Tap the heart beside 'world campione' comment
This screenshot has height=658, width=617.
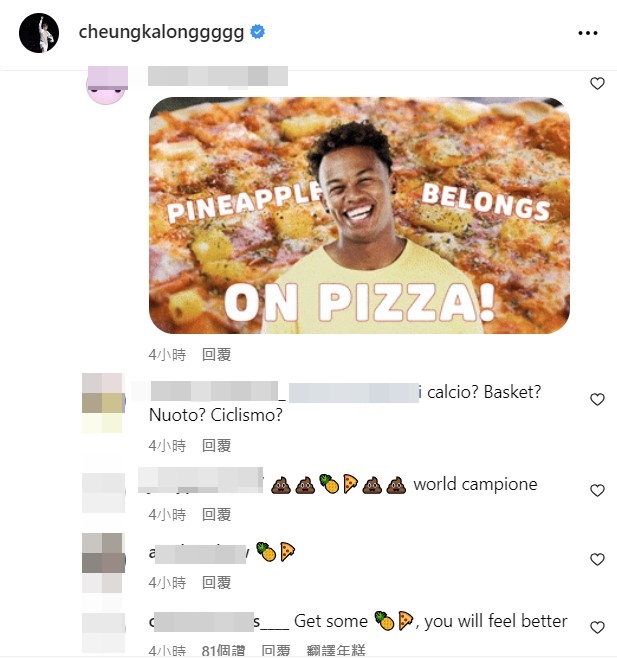(x=597, y=491)
